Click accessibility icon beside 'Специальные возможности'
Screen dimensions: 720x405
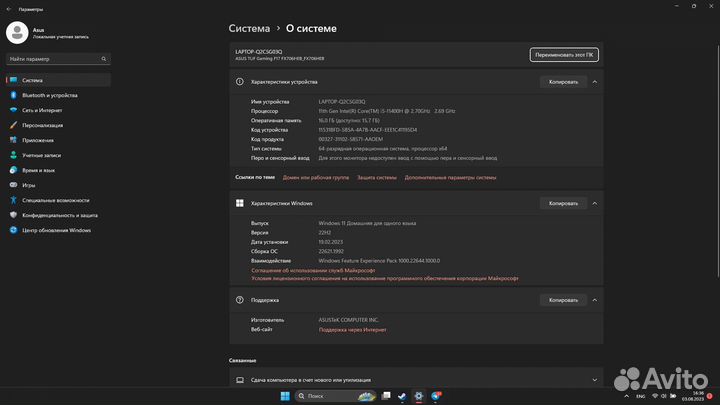(13, 200)
